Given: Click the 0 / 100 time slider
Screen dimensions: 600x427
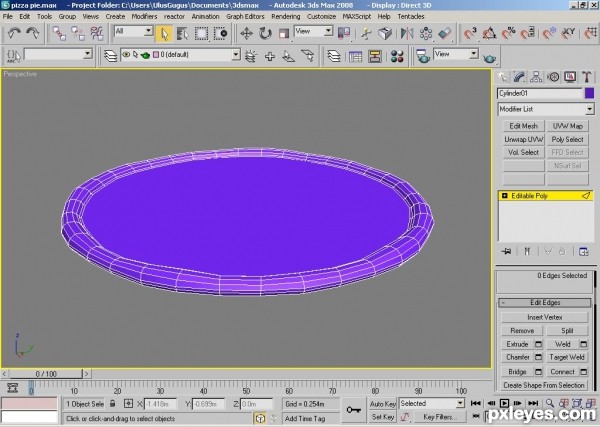Looking at the screenshot, I should click(x=46, y=374).
